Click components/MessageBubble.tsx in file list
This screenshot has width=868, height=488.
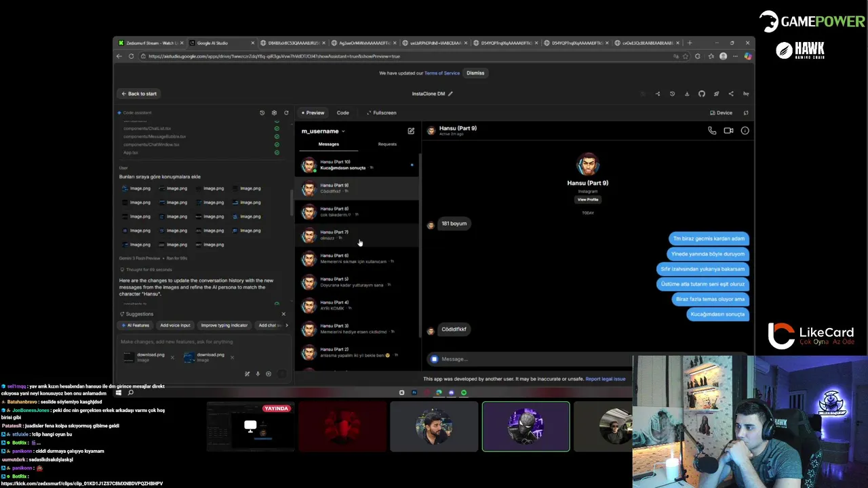click(x=155, y=136)
